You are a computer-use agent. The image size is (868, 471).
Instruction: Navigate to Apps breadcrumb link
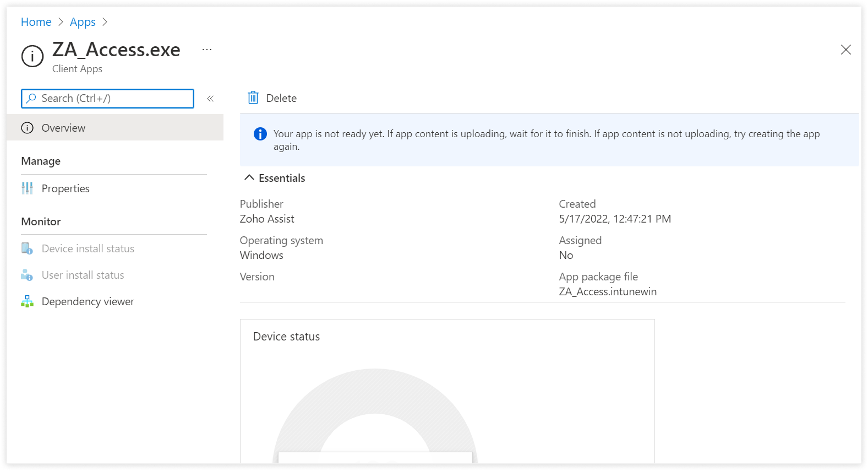click(83, 22)
